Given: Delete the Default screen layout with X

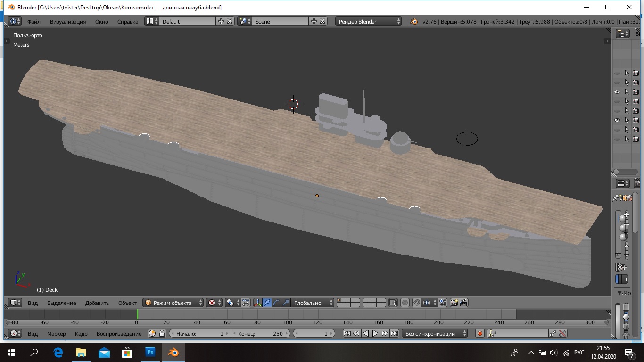Looking at the screenshot, I should 230,21.
